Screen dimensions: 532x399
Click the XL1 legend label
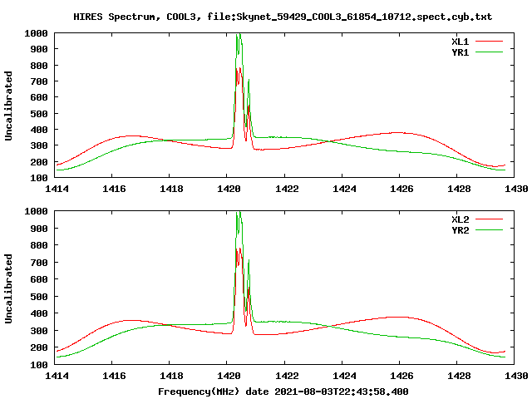(460, 42)
